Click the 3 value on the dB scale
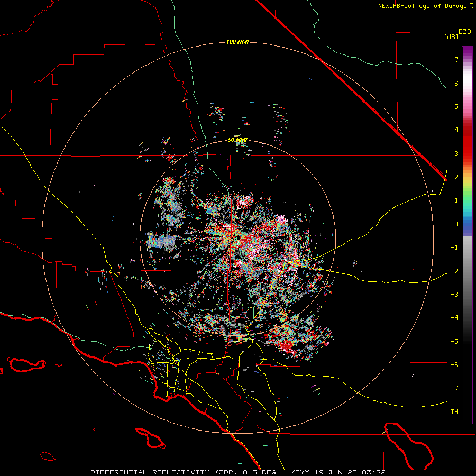 [x=456, y=153]
